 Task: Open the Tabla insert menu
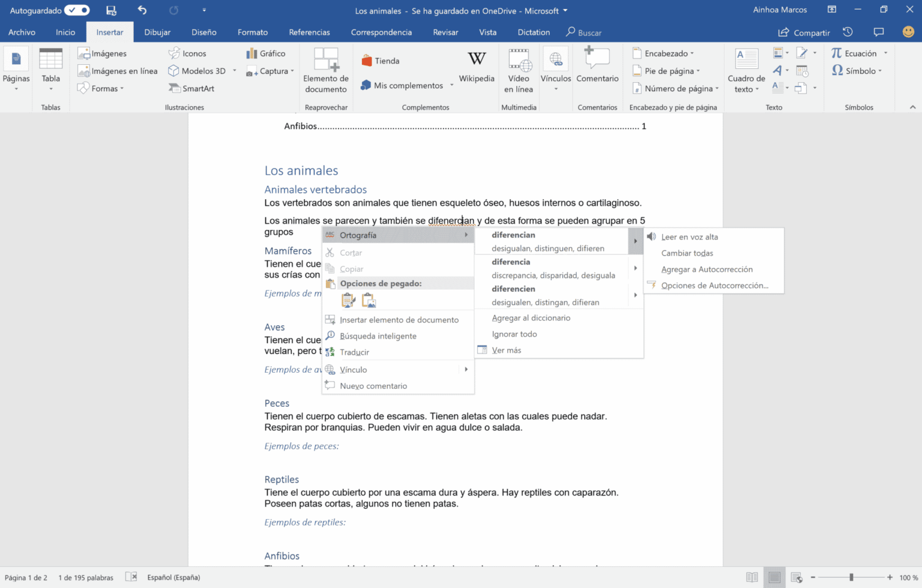point(50,70)
